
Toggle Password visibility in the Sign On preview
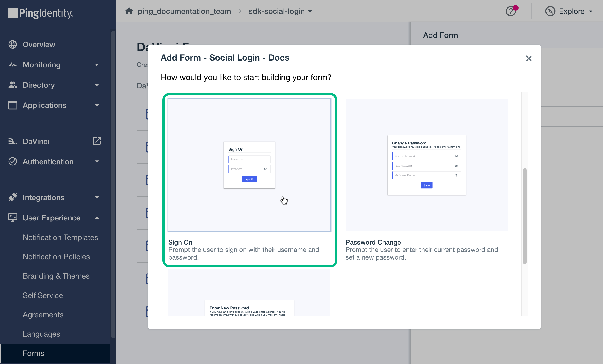[266, 169]
